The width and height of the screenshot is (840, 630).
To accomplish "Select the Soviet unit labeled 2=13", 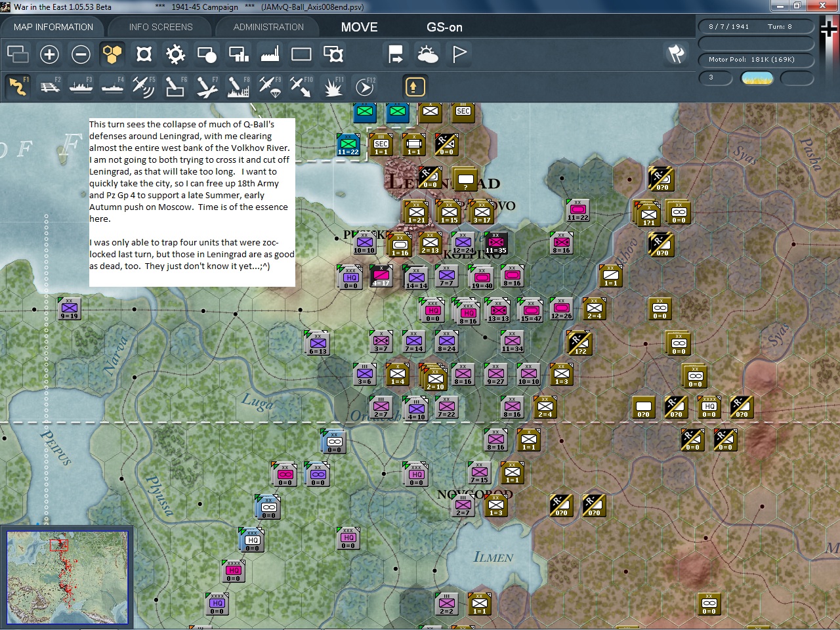I will (x=430, y=243).
